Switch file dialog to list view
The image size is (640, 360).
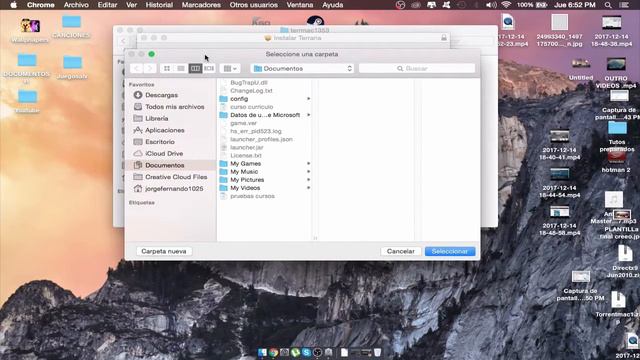[x=181, y=69]
